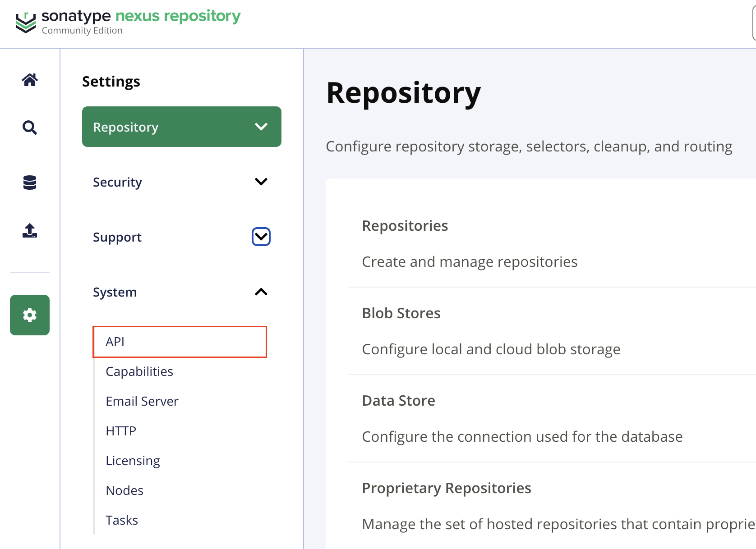This screenshot has width=756, height=549.
Task: Open HTTP settings under System
Action: click(x=121, y=431)
